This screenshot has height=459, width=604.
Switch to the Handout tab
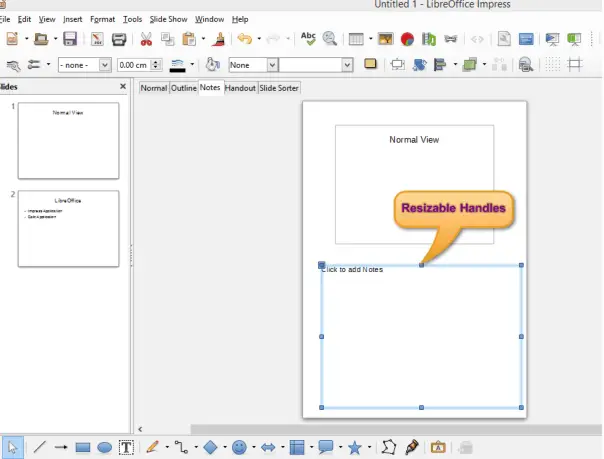(x=240, y=88)
